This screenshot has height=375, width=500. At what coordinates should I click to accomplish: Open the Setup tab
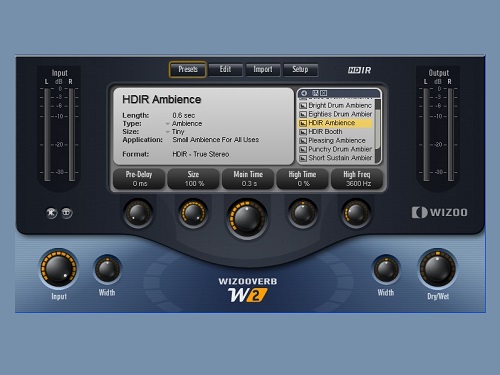(x=300, y=70)
